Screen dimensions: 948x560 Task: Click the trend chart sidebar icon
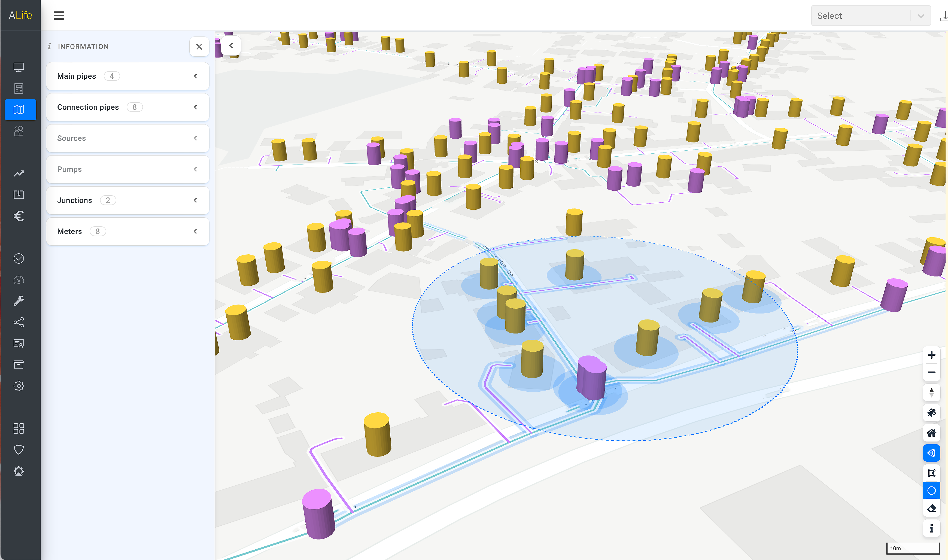(x=19, y=173)
